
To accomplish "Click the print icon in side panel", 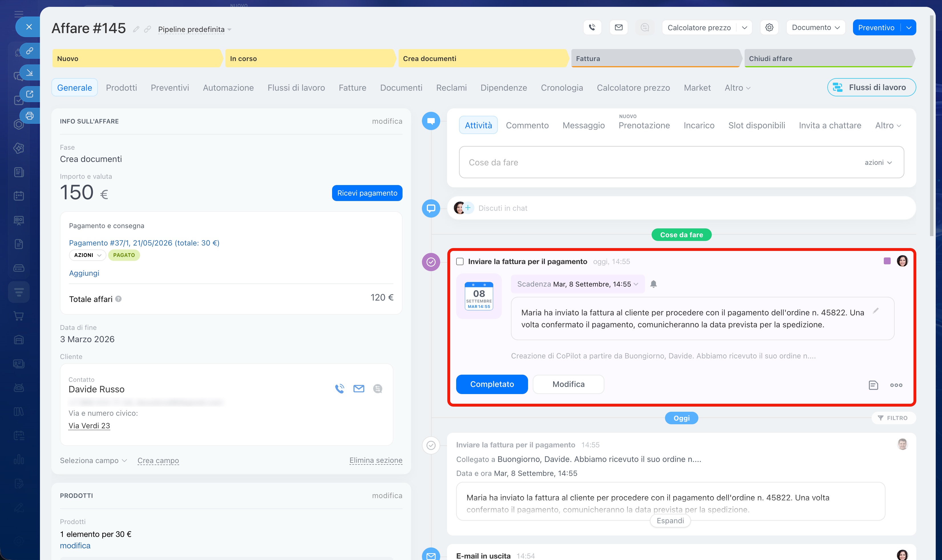I will (30, 116).
